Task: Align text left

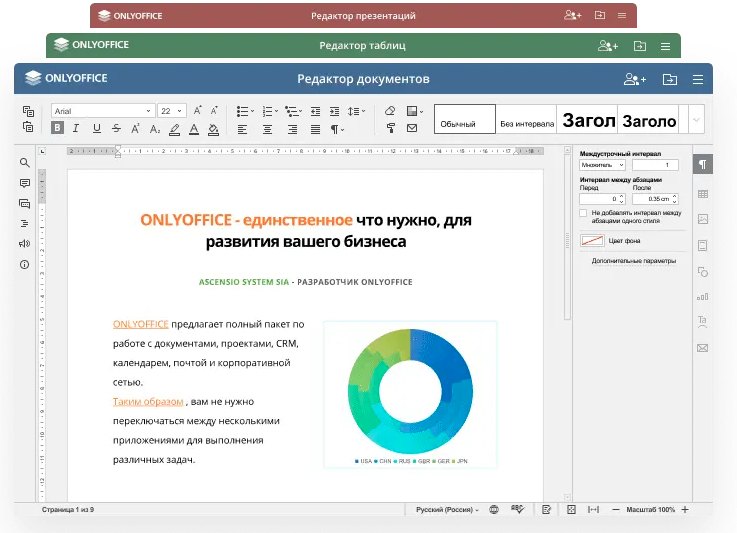Action: click(243, 129)
